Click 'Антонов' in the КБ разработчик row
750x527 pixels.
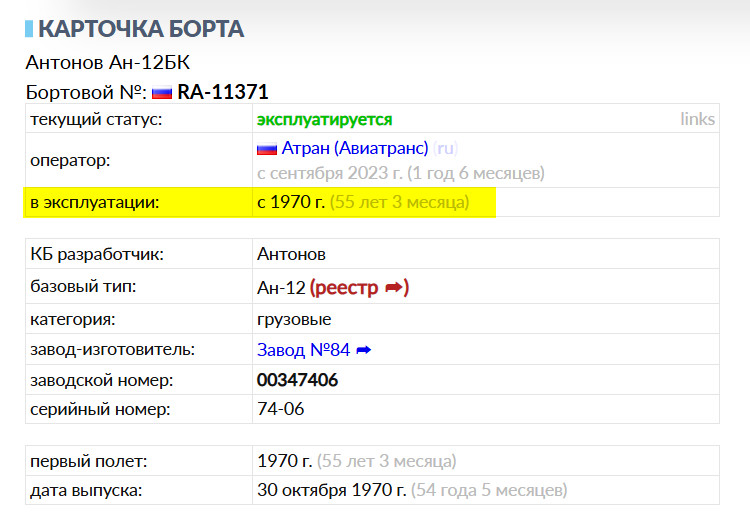point(291,254)
